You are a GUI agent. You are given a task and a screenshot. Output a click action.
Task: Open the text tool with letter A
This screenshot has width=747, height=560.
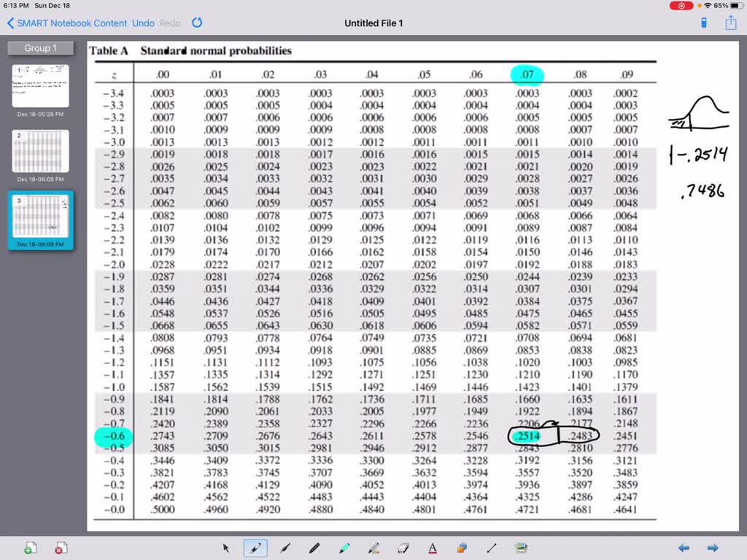[x=433, y=548]
